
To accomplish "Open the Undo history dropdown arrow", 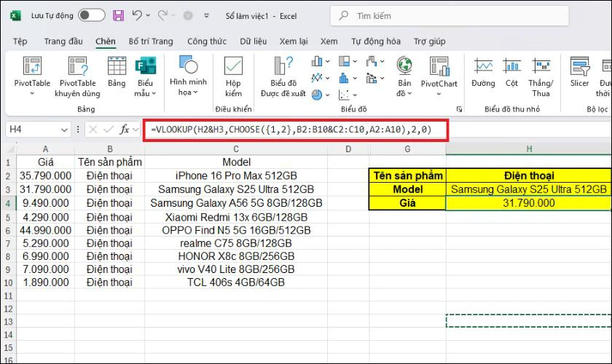I will click(x=148, y=15).
